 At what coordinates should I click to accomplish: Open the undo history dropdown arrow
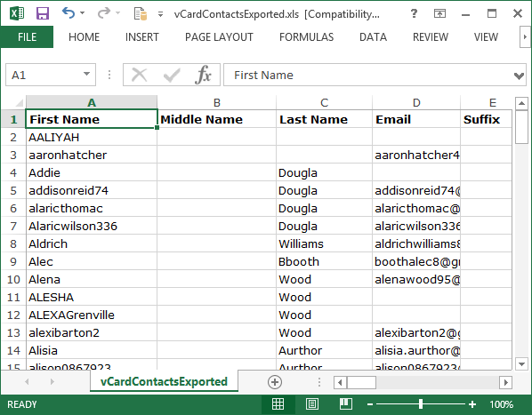[82, 13]
